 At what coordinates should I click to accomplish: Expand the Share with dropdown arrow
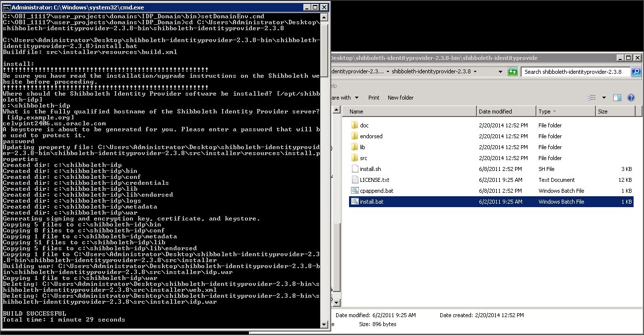[x=356, y=98]
